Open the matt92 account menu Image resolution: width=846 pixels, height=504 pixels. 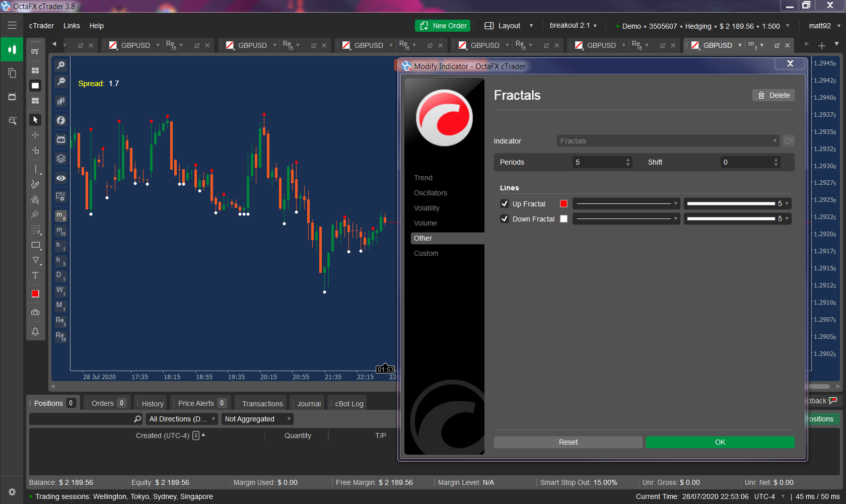coord(824,26)
